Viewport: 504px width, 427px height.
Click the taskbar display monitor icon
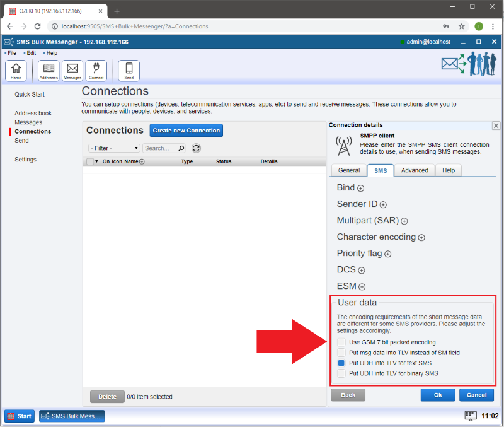470,416
